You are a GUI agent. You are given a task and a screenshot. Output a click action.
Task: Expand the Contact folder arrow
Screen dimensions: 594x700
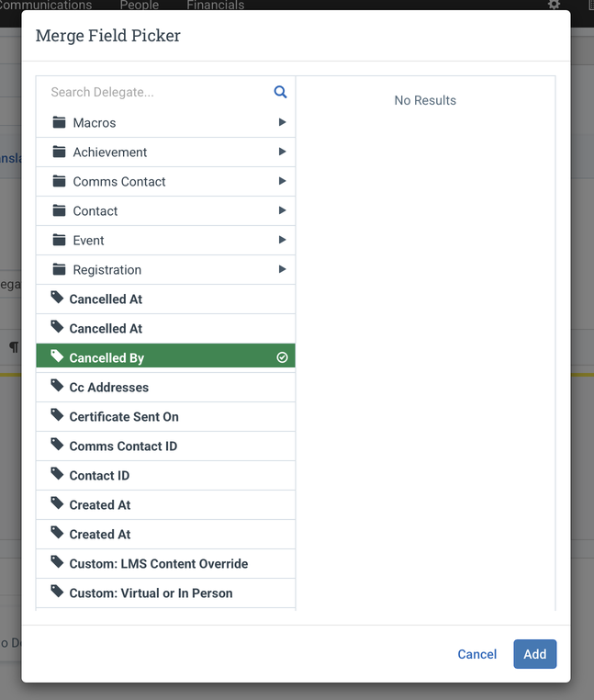click(x=282, y=210)
